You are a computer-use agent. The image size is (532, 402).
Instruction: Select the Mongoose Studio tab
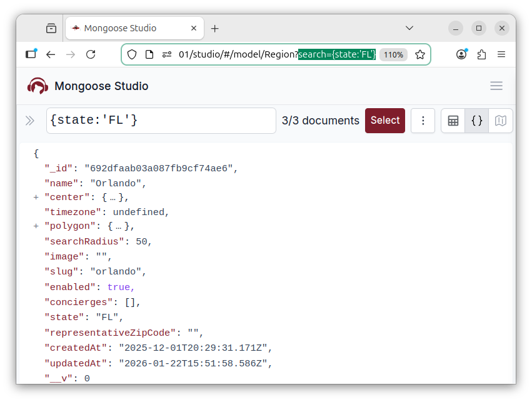point(134,28)
